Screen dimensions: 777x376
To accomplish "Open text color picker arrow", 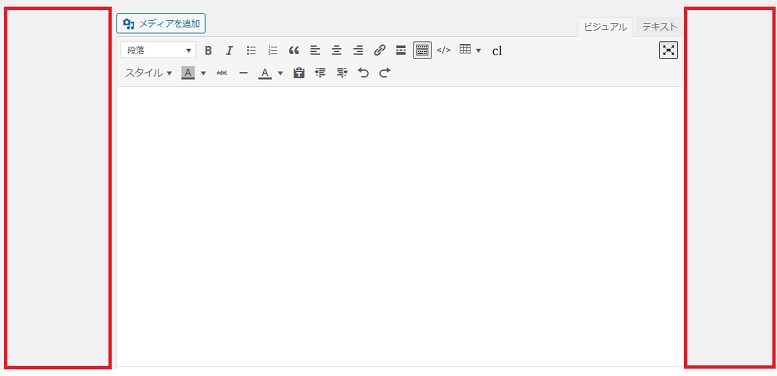I will (x=280, y=73).
